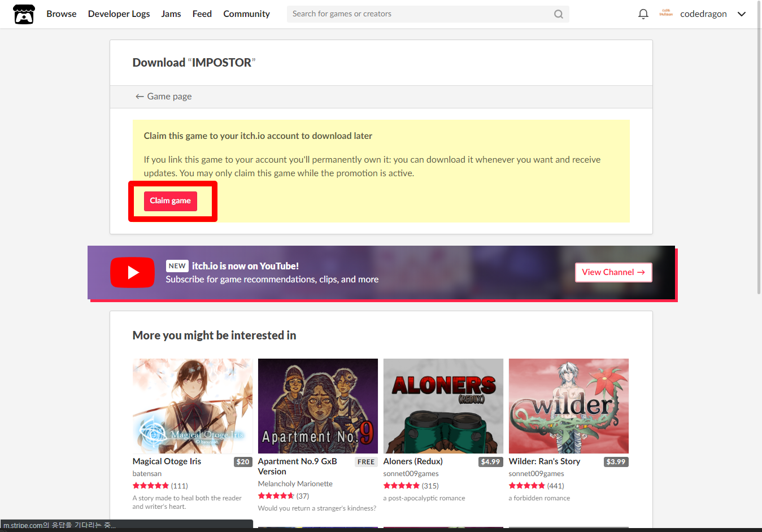This screenshot has height=532, width=762.
Task: Visit Melancholy Marionette creator page
Action: [295, 484]
